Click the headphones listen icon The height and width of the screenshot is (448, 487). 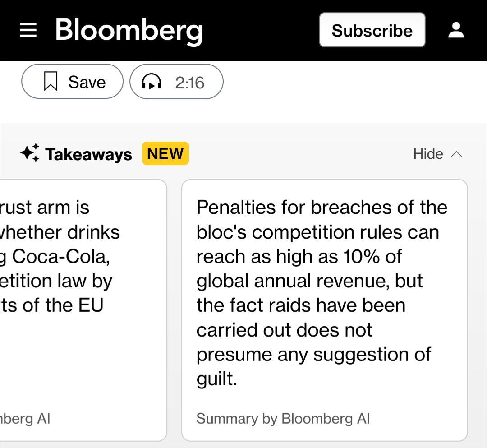[152, 82]
